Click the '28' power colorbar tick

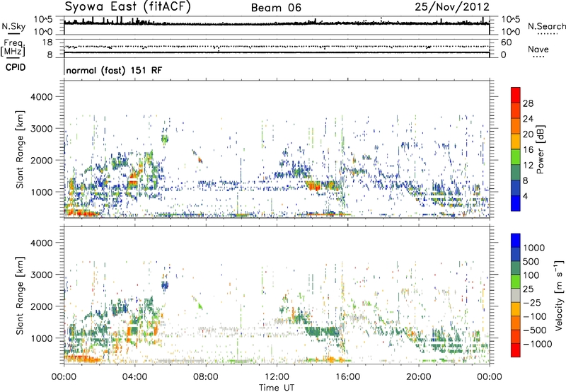point(528,103)
